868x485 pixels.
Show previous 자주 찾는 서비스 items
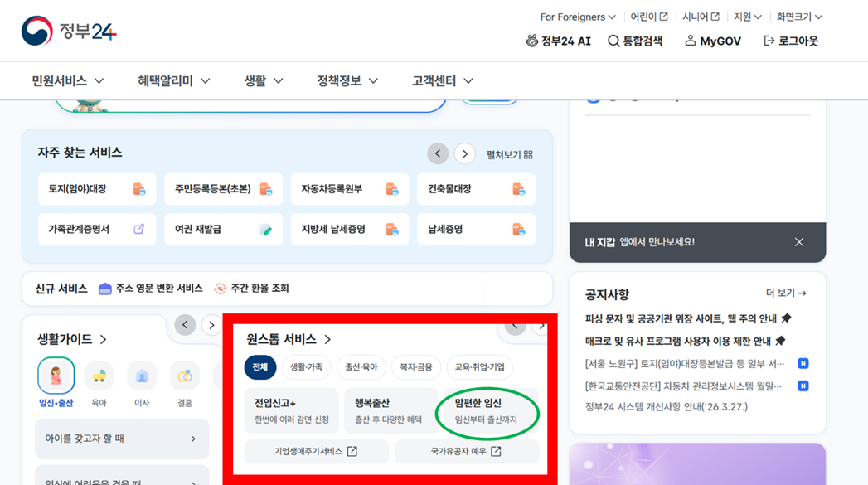[x=438, y=153]
